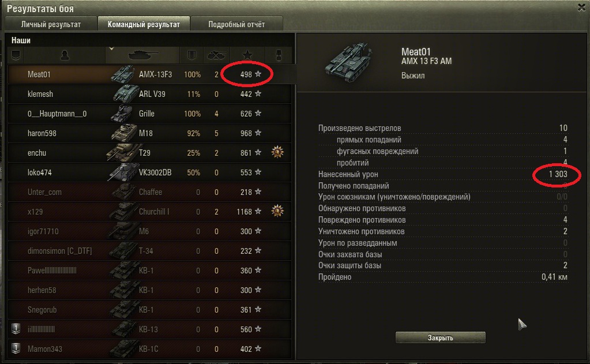Viewport: 590px width, 364px height.
Task: Toggle sort arrow above tank column
Action: coord(111,48)
